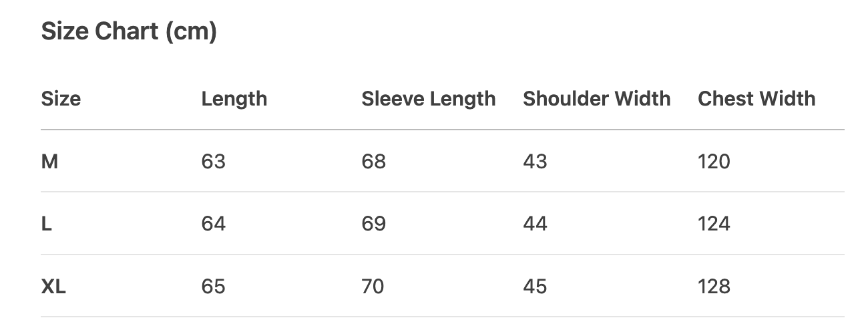Click the XL shoulder width value 45

[535, 287]
